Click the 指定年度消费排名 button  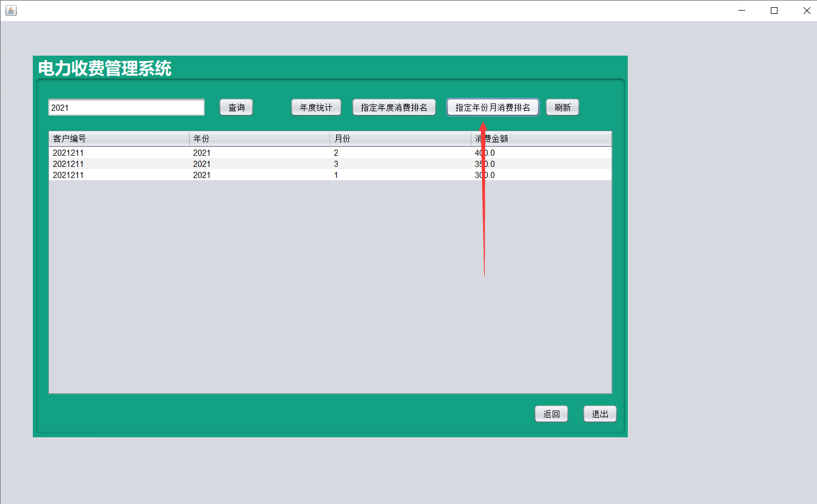(394, 107)
